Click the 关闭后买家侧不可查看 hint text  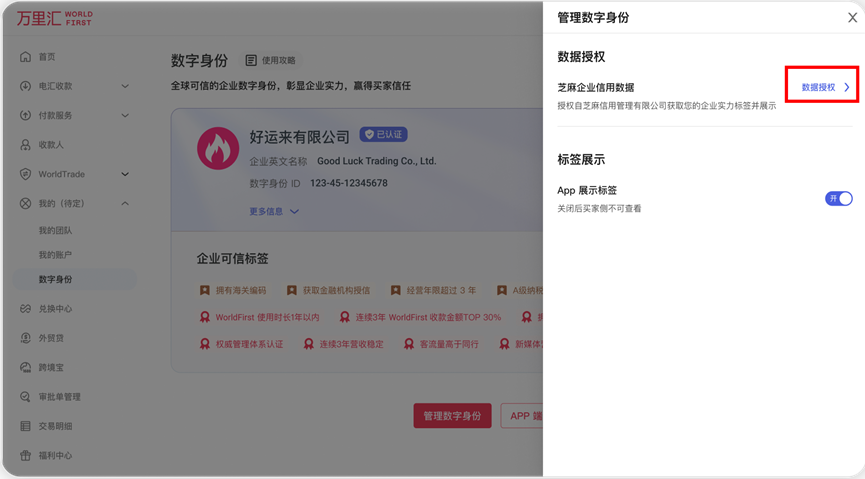click(599, 209)
